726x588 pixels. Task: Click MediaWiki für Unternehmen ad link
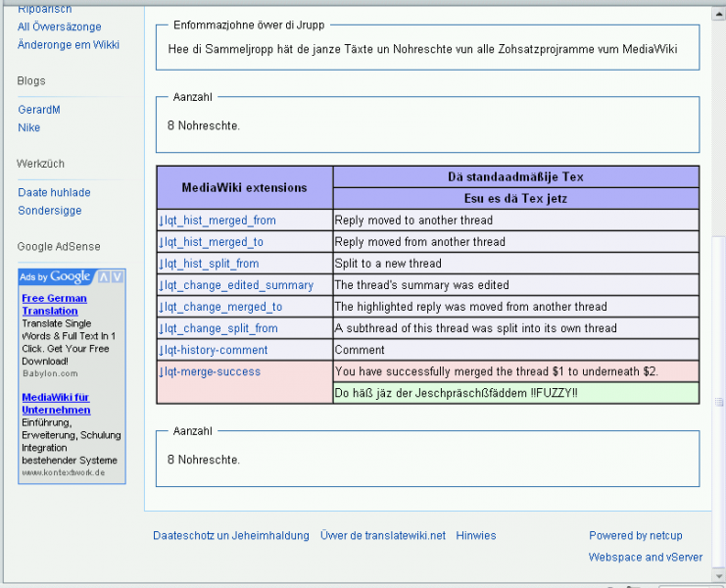point(56,404)
